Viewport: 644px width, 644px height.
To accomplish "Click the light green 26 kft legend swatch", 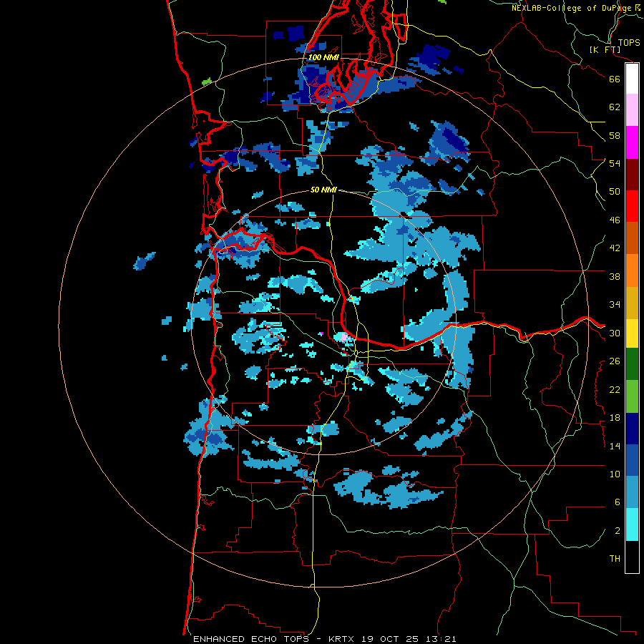I will [632, 396].
